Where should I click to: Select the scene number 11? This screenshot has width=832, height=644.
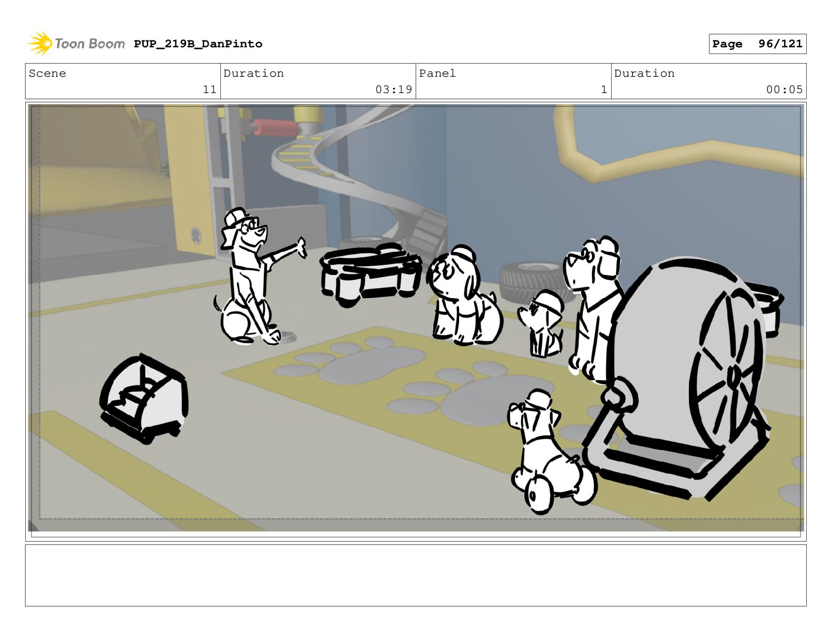pyautogui.click(x=209, y=89)
